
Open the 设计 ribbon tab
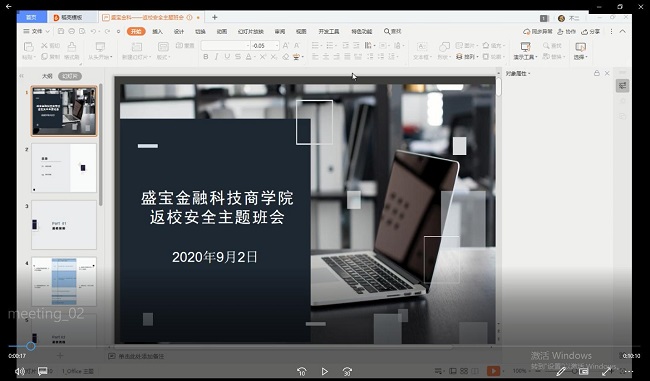pyautogui.click(x=179, y=32)
